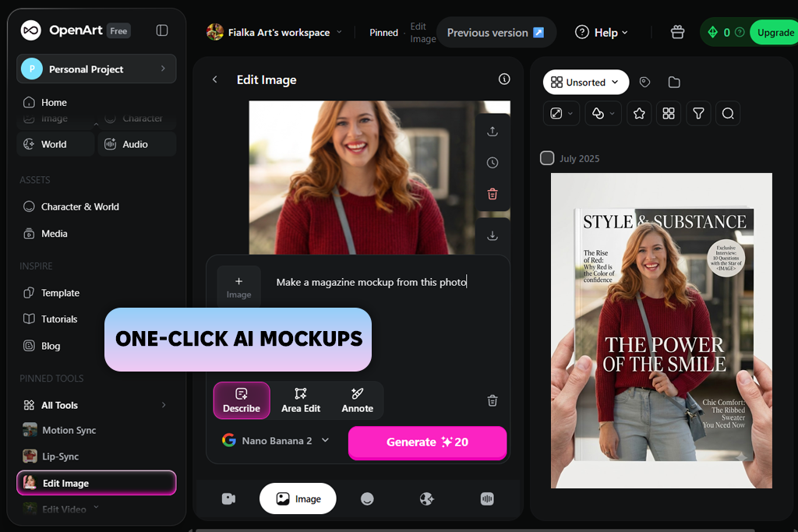Open World in sidebar
Screen dimensions: 798x532
click(55, 144)
